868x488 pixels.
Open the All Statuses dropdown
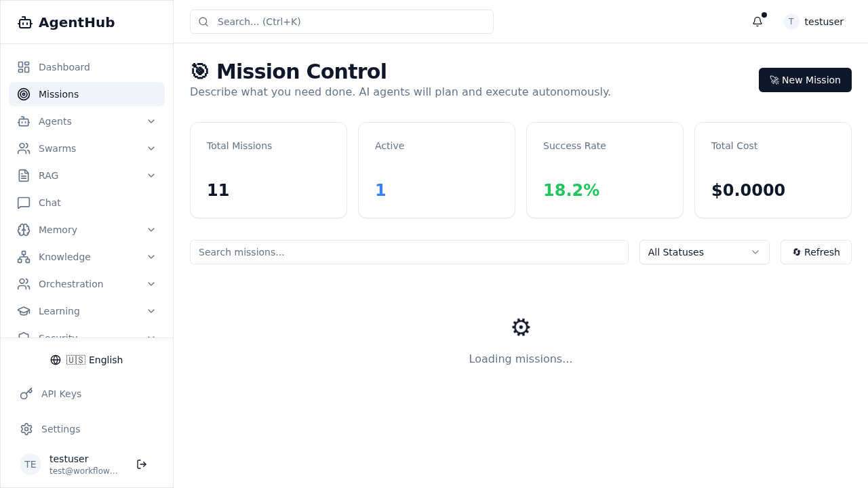click(x=704, y=252)
